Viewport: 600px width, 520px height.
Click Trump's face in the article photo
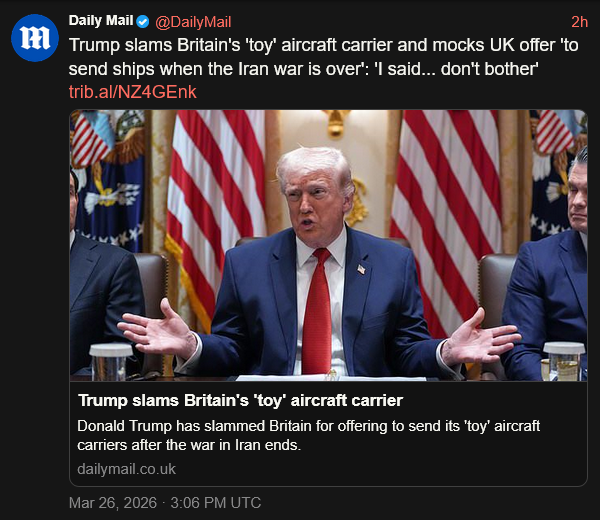pos(315,195)
